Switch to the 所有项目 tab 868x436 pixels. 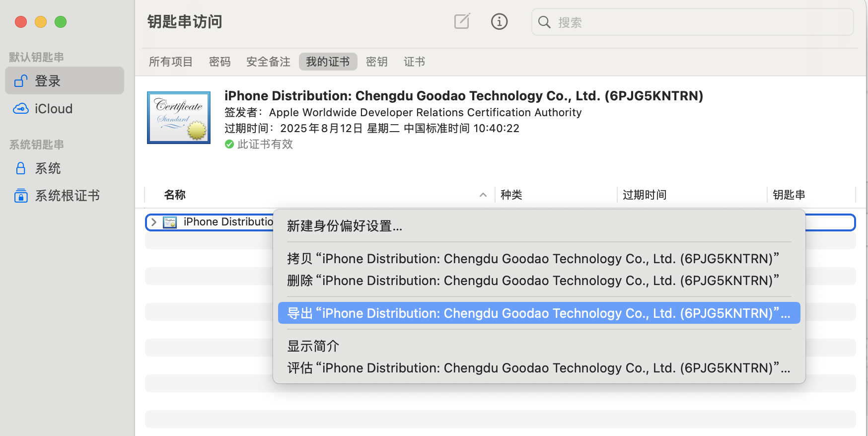(x=170, y=62)
